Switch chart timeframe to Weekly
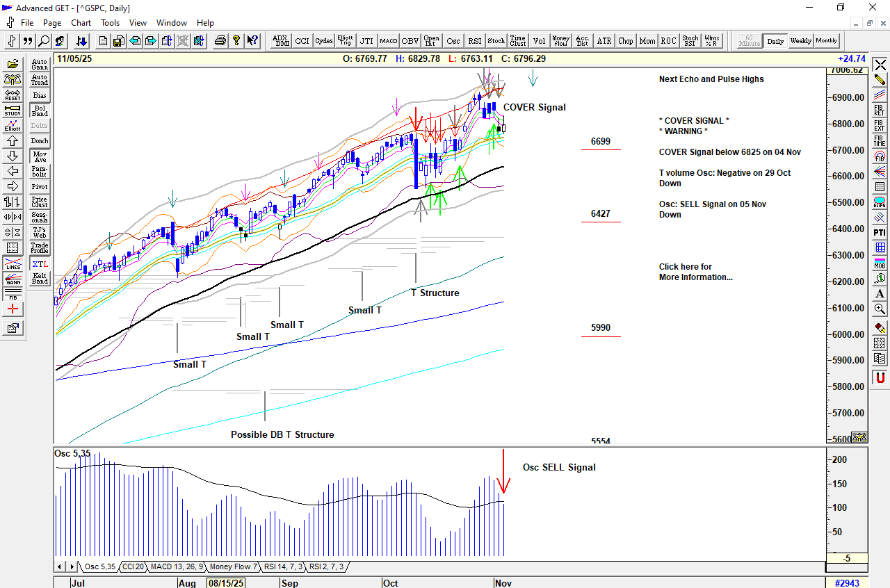The height and width of the screenshot is (588, 890). (800, 41)
